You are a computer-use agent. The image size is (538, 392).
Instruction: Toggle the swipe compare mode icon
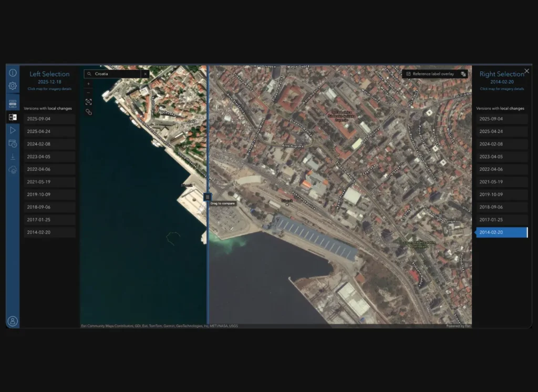[13, 117]
